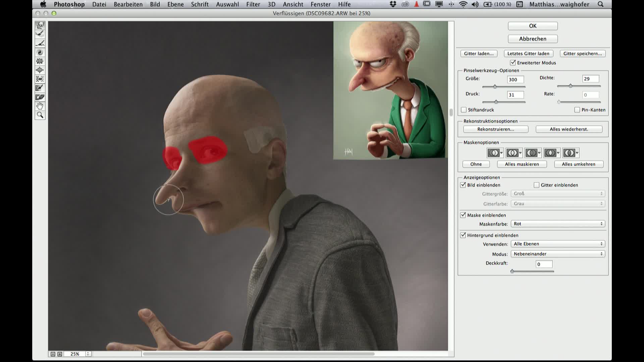Open the Apple menu

tap(43, 4)
